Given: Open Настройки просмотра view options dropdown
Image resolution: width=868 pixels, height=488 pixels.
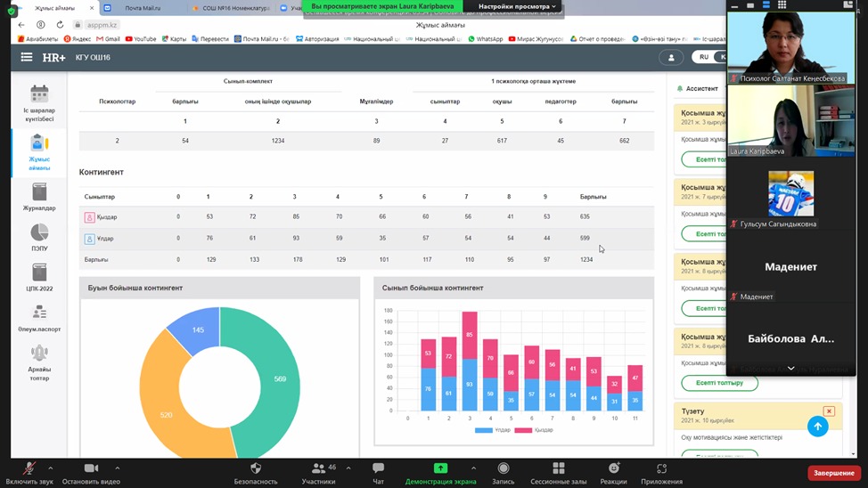Looking at the screenshot, I should 517,6.
